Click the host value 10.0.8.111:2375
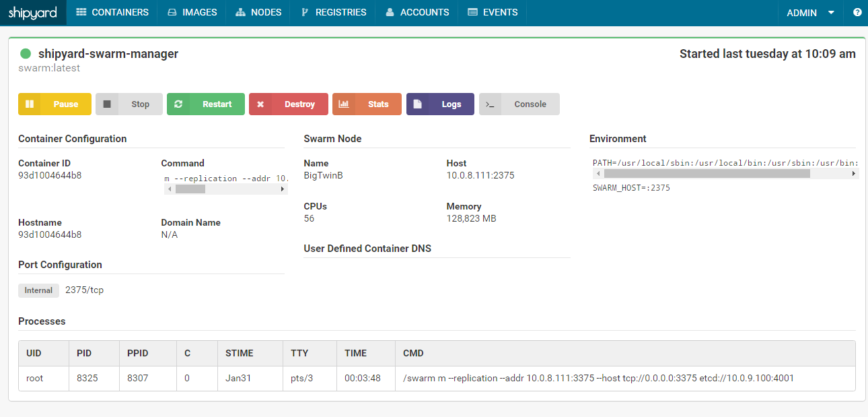868x417 pixels. [480, 175]
